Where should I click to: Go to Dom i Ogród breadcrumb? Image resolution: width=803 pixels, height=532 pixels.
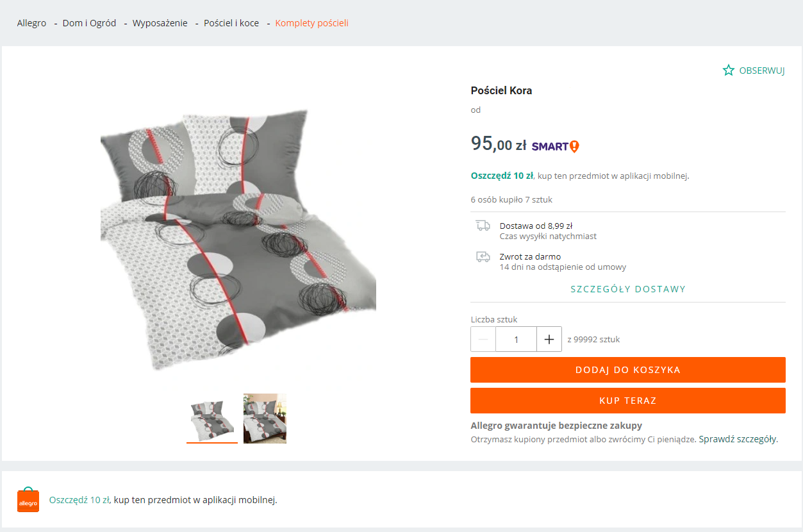(89, 23)
